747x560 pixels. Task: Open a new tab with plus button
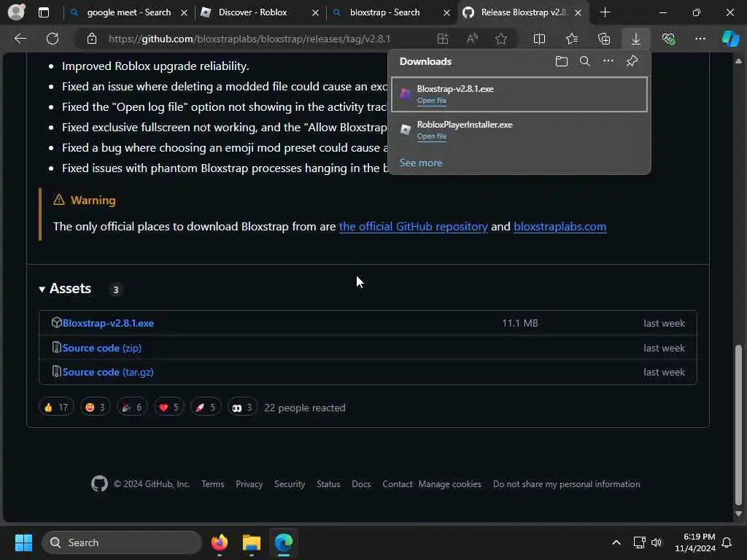pyautogui.click(x=605, y=12)
